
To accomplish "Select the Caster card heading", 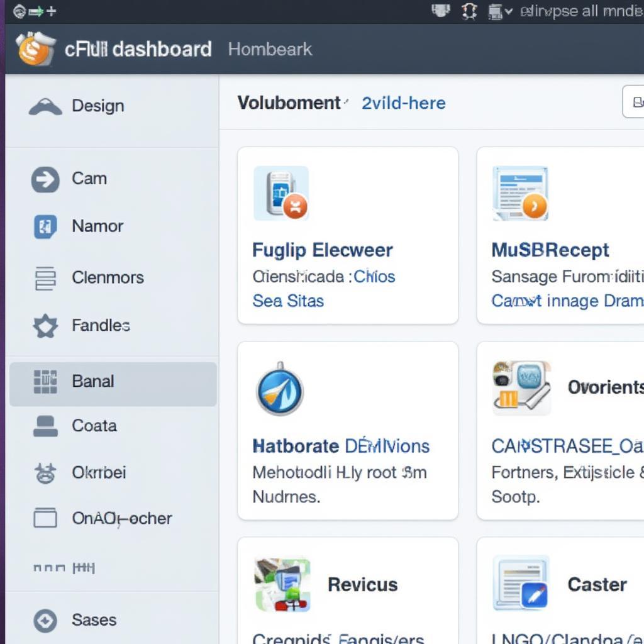I will click(x=597, y=585).
